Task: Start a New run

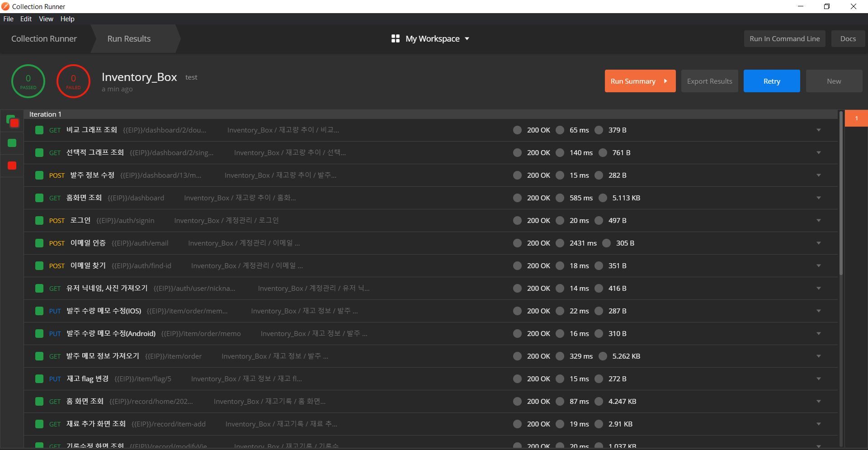Action: tap(834, 81)
